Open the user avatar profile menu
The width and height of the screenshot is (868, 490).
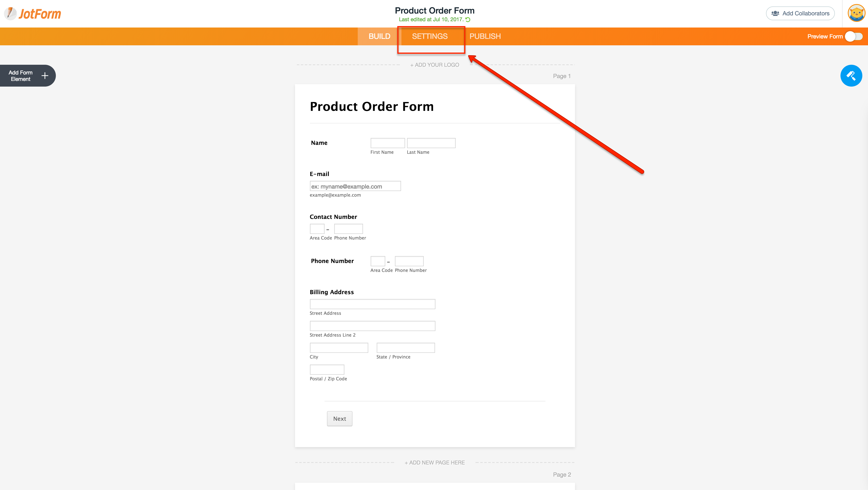(856, 14)
